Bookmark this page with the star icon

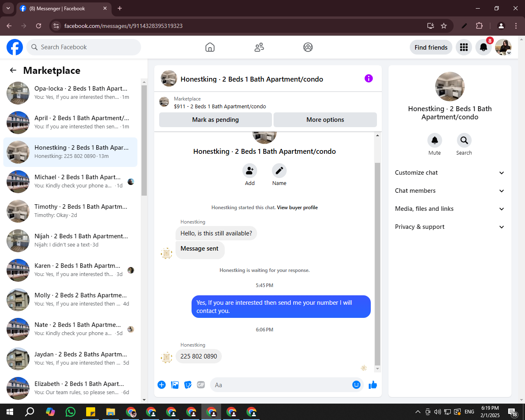[444, 26]
